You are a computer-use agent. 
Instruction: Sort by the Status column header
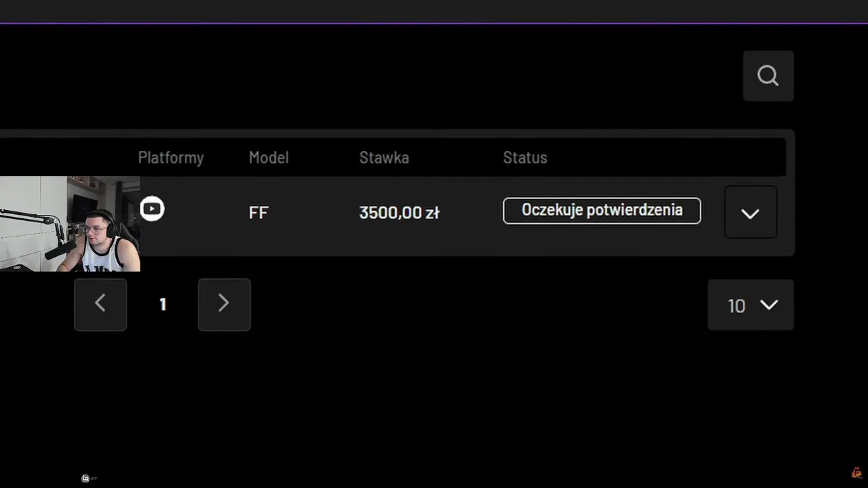tap(525, 158)
